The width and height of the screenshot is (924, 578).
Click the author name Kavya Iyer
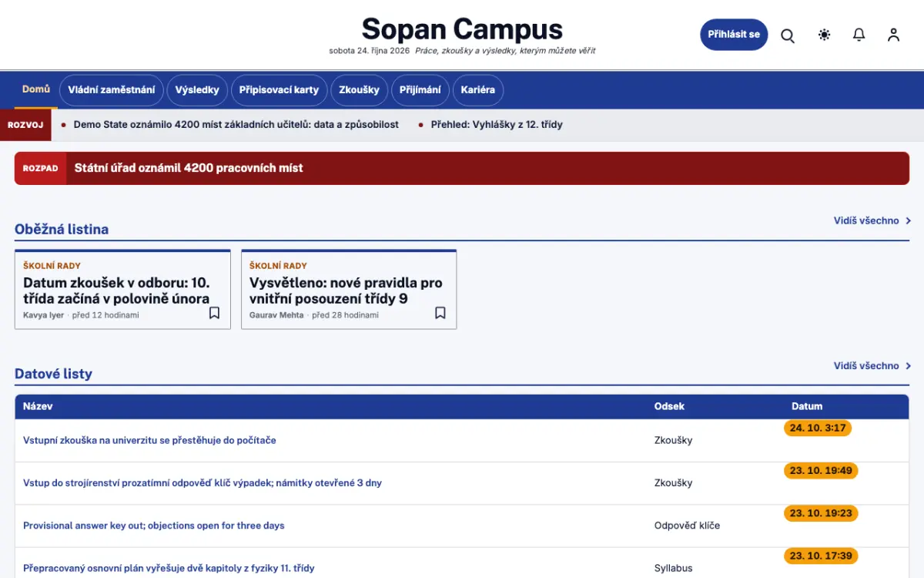tap(43, 315)
